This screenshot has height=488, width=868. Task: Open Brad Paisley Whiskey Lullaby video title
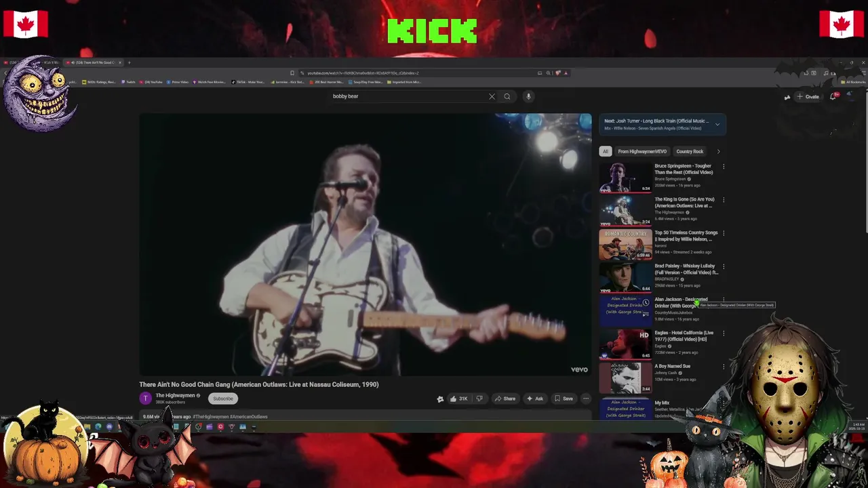point(686,269)
